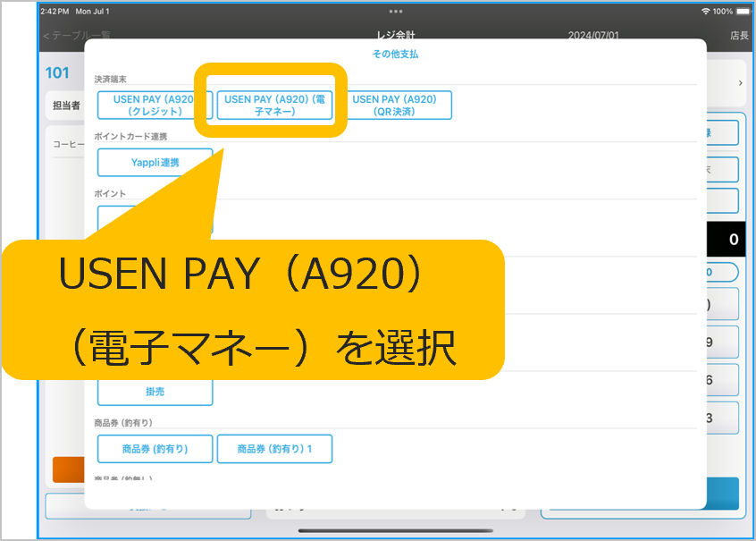
Task: Choose 商品券 (釣有り) payment
Action: [154, 449]
